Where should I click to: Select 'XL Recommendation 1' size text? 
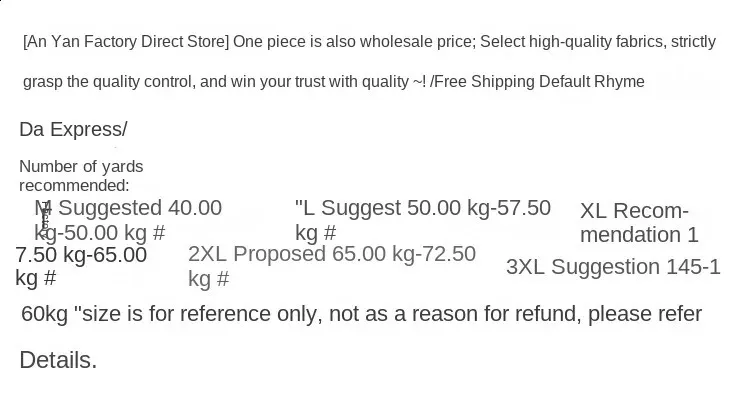point(639,222)
